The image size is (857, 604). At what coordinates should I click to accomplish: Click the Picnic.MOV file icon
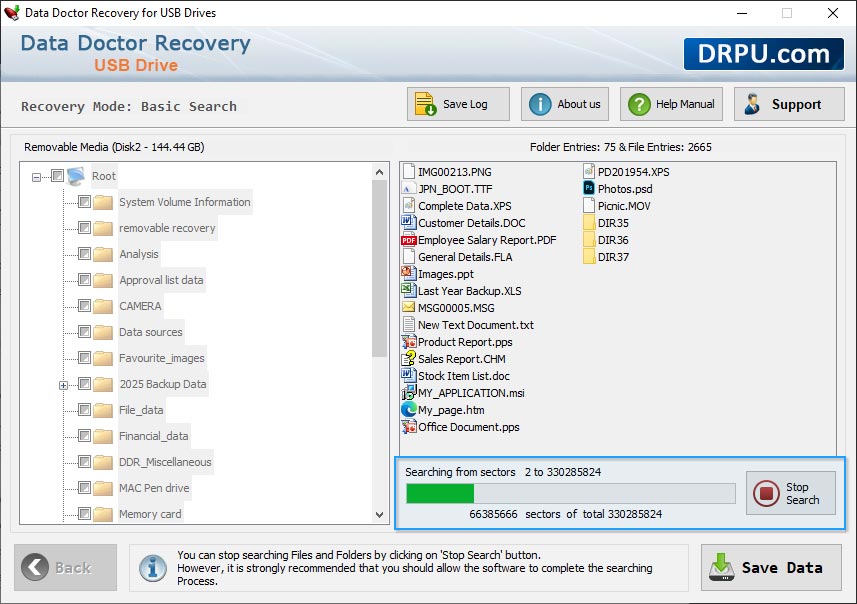(589, 206)
